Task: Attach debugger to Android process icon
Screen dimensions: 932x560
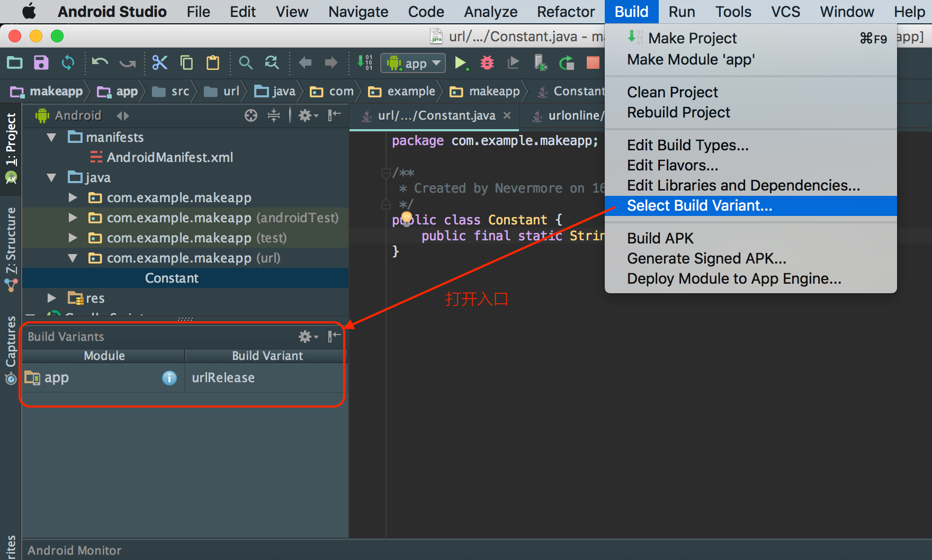Action: click(x=540, y=64)
